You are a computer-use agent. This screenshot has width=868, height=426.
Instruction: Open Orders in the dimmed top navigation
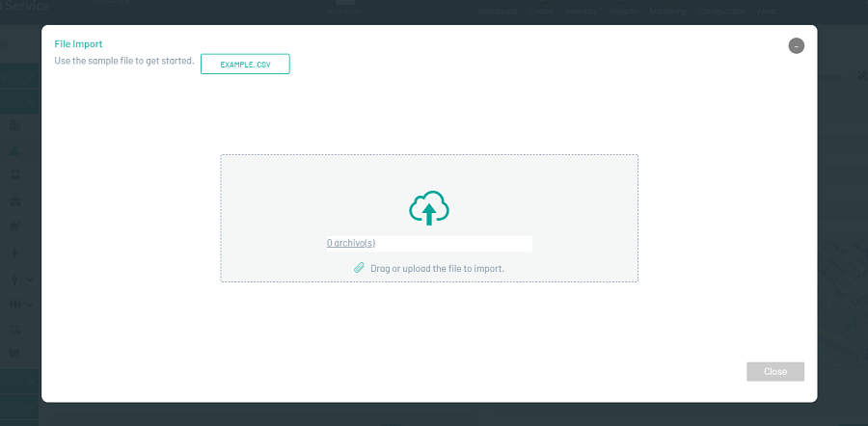click(541, 11)
